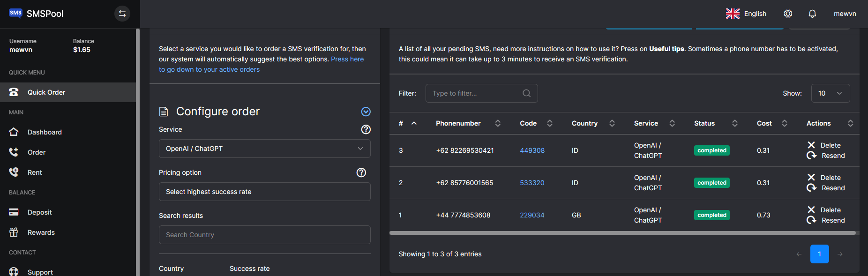
Task: Click the Balance $1.65 value
Action: (82, 50)
